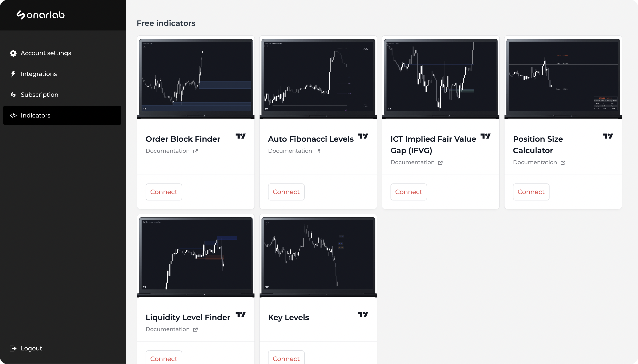Click TradingView icon on Order Block Finder card
The height and width of the screenshot is (364, 638).
pyautogui.click(x=241, y=136)
